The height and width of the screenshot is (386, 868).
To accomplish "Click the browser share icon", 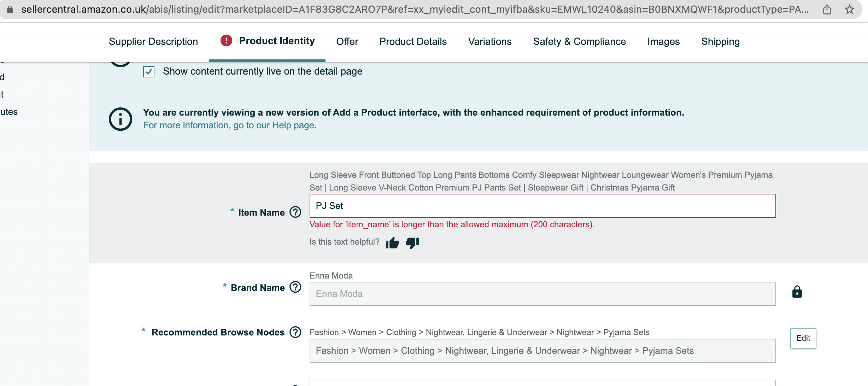I will pos(827,10).
